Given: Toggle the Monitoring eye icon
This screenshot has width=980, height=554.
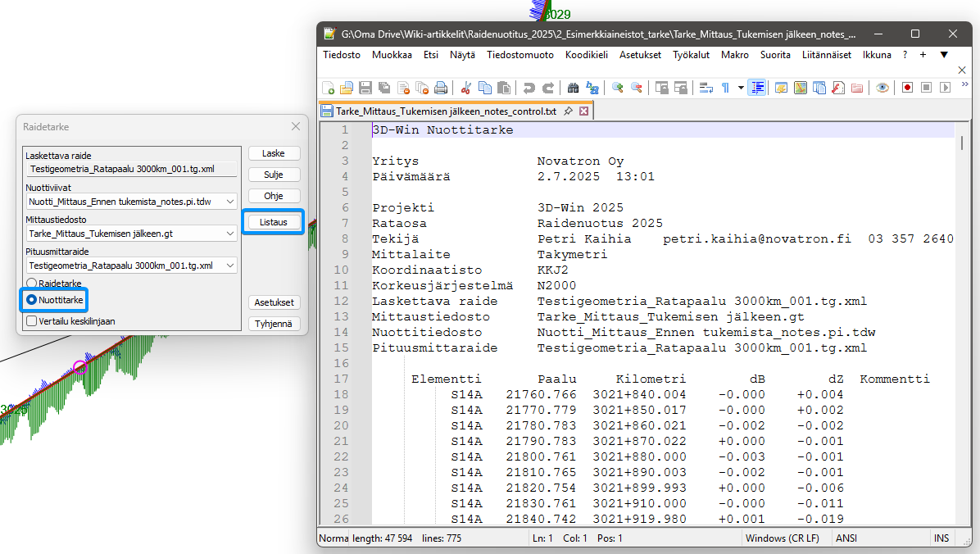Looking at the screenshot, I should click(x=882, y=88).
